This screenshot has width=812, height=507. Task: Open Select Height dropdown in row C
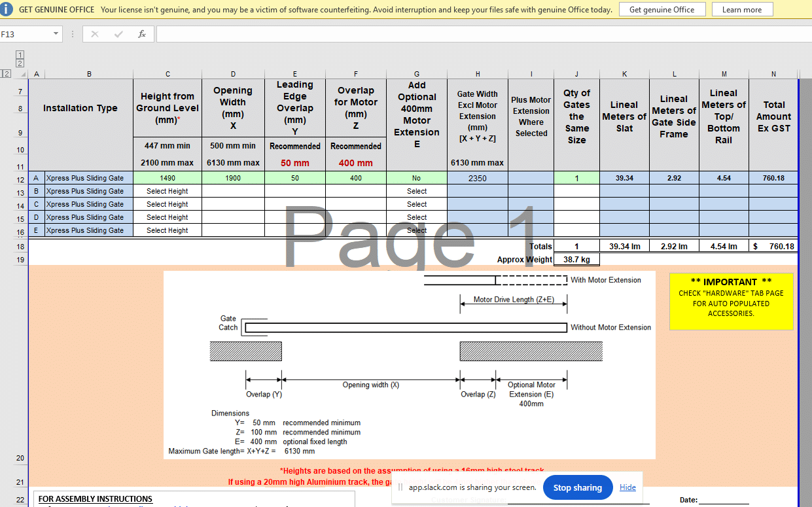pyautogui.click(x=168, y=204)
